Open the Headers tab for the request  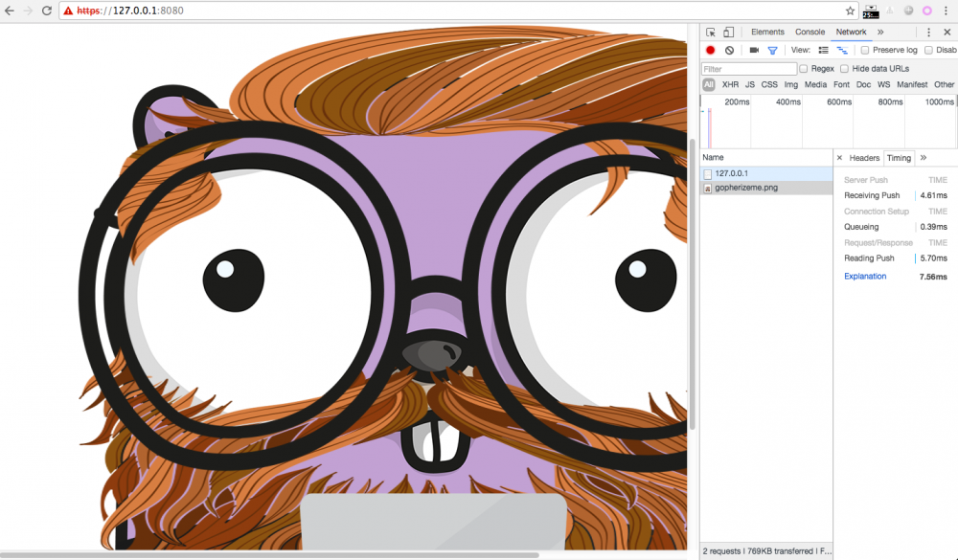(x=864, y=158)
